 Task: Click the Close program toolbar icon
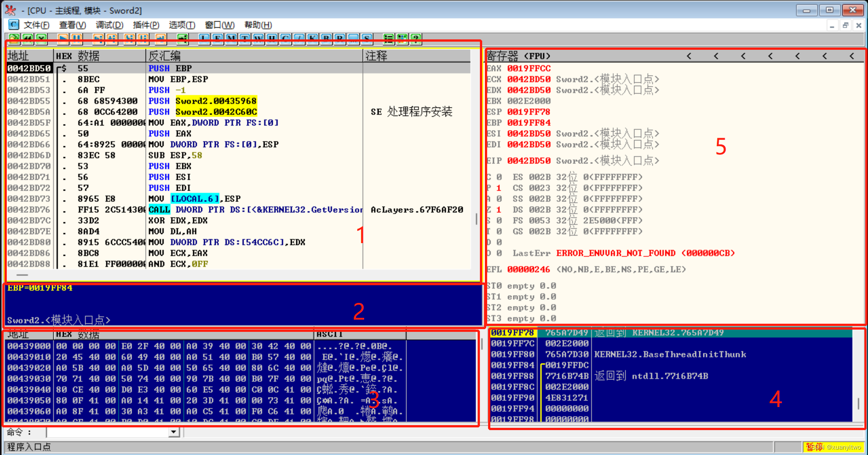coord(42,39)
